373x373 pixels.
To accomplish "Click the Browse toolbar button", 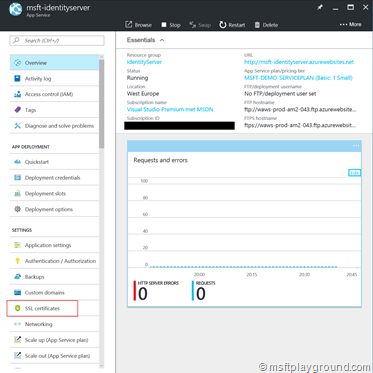I will coord(138,25).
